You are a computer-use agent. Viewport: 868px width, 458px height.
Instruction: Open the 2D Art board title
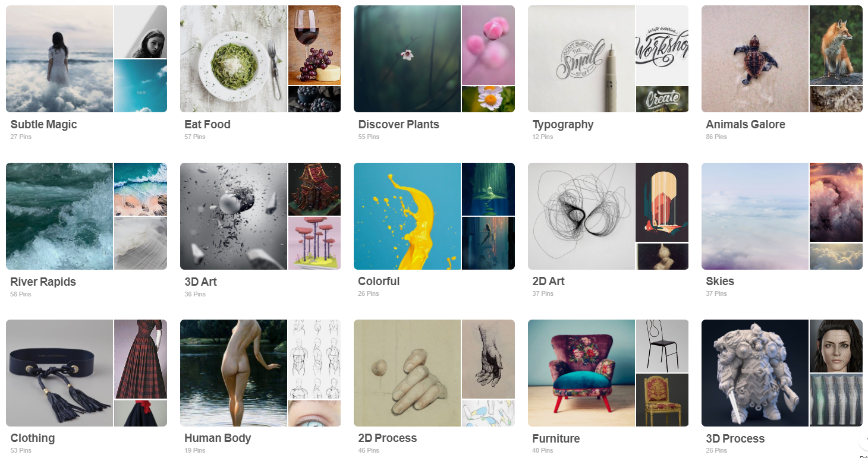click(548, 282)
